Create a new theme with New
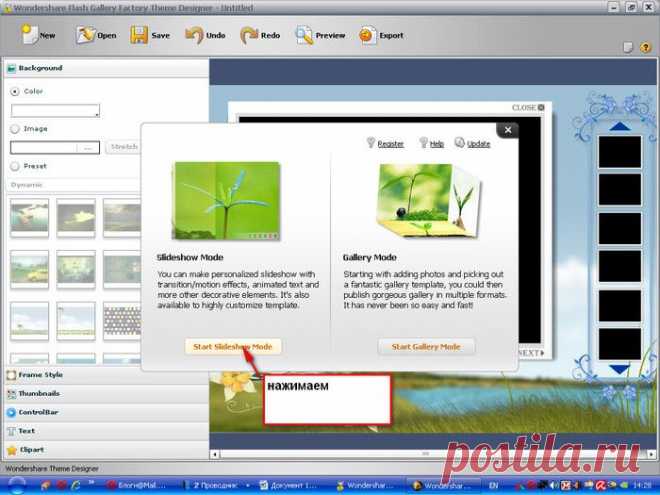 pyautogui.click(x=38, y=35)
